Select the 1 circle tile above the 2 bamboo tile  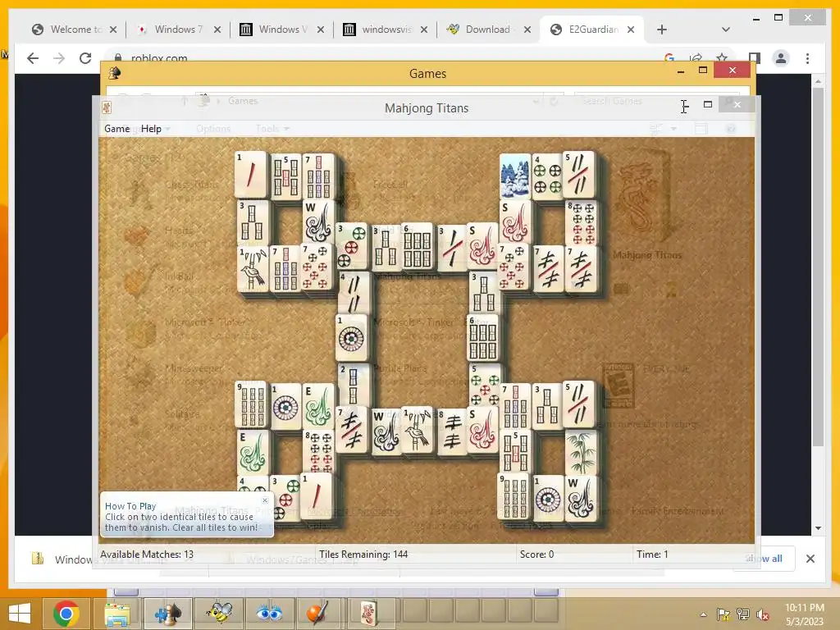coord(351,337)
